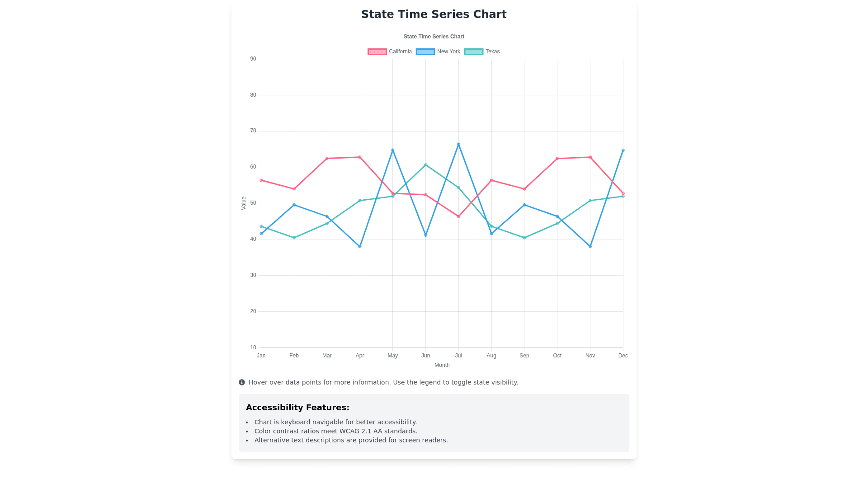Click the blue New York legend swatch
868x488 pixels.
pyautogui.click(x=425, y=52)
